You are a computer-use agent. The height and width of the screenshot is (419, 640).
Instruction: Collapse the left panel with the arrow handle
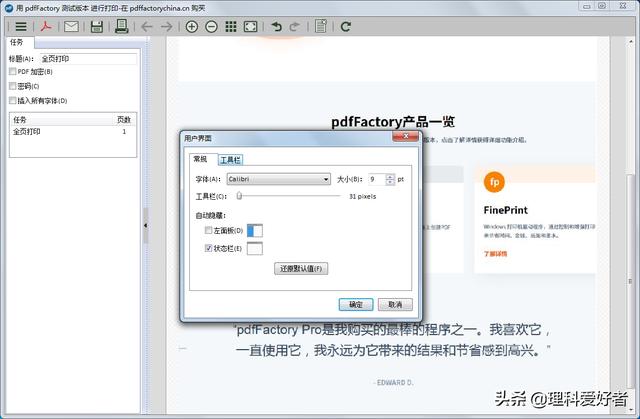click(x=145, y=225)
